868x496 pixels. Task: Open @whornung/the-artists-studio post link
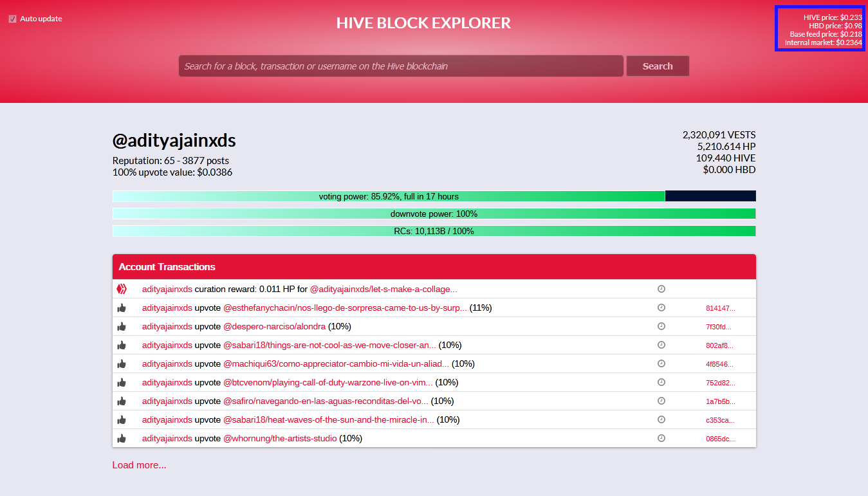(x=280, y=439)
